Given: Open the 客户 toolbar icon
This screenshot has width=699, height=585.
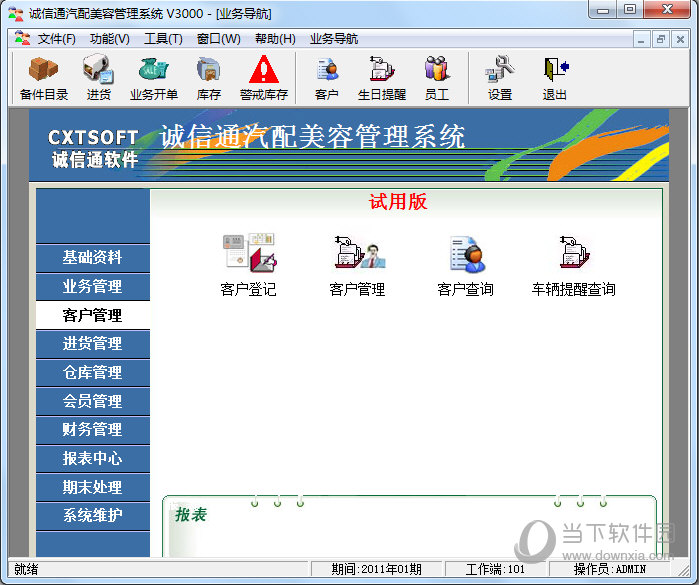Looking at the screenshot, I should point(327,78).
